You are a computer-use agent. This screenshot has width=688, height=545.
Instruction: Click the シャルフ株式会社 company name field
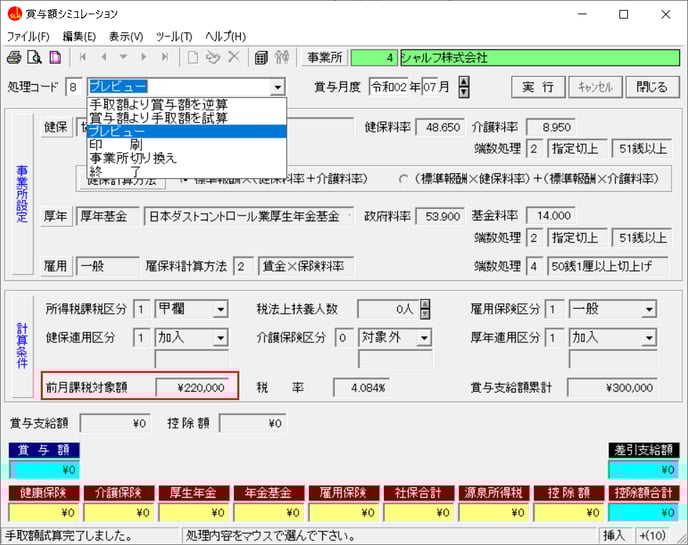tap(540, 57)
